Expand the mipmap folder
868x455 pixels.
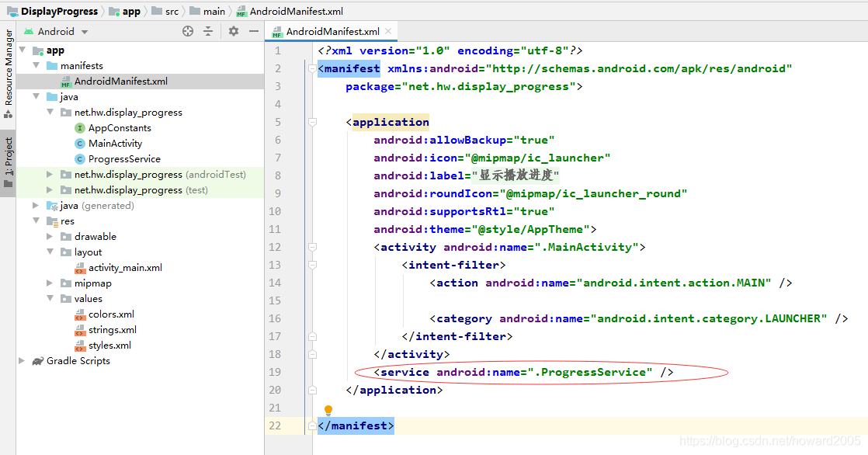[50, 283]
